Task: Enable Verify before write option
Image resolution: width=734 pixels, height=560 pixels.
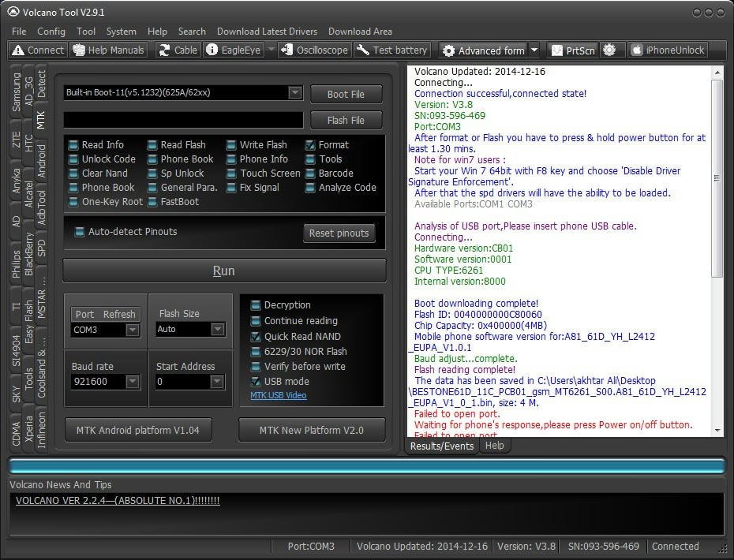Action: pos(256,366)
